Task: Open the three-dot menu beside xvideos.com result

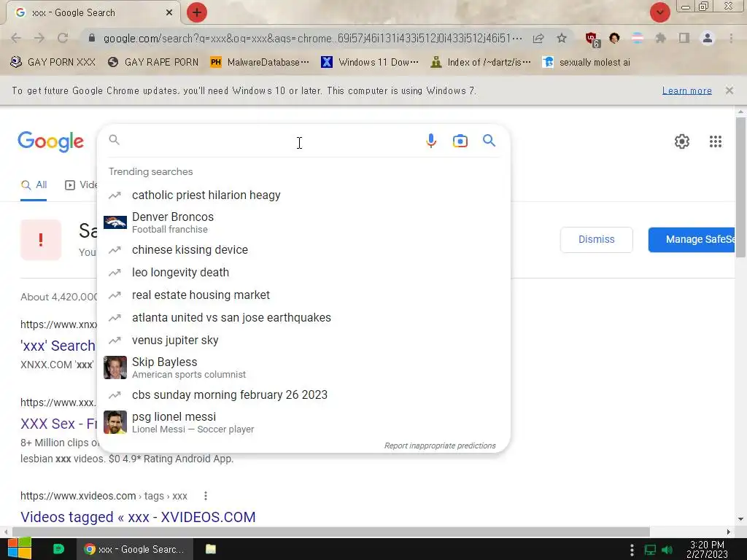Action: point(205,496)
